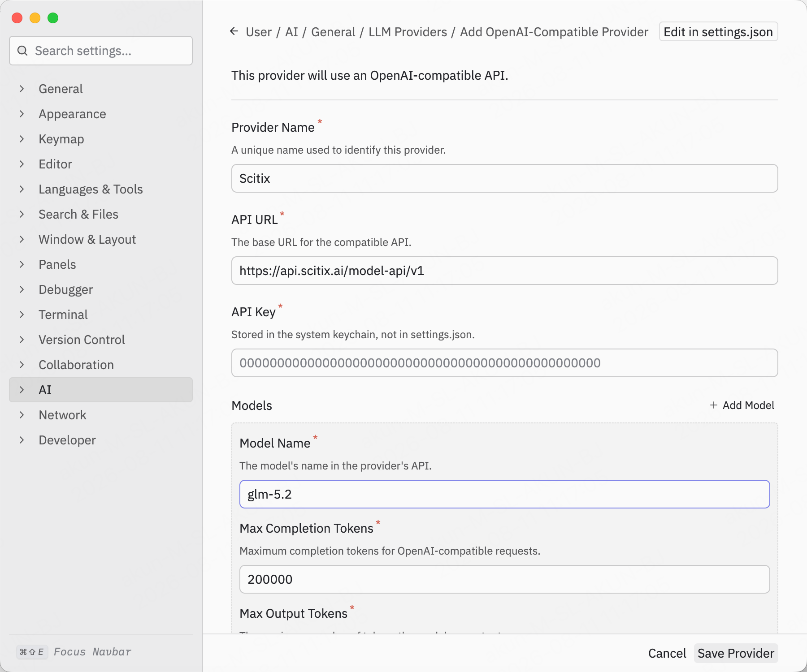
Task: Click the plus icon beside Add Model
Action: 713,405
